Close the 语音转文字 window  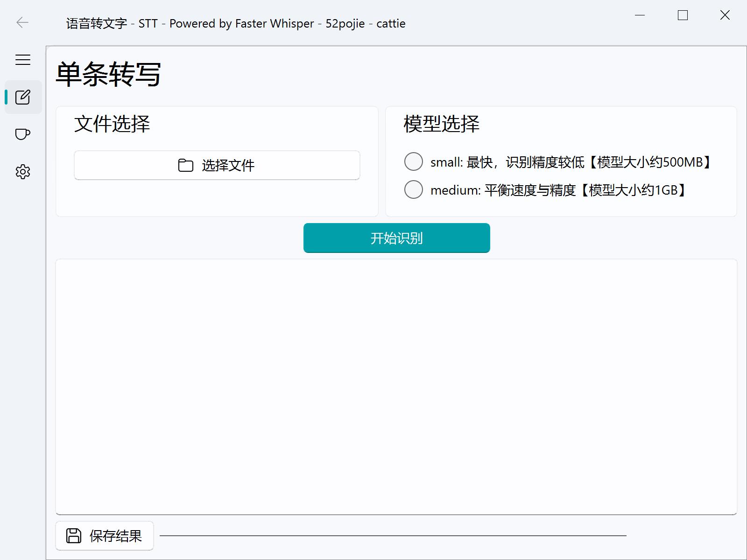point(725,15)
